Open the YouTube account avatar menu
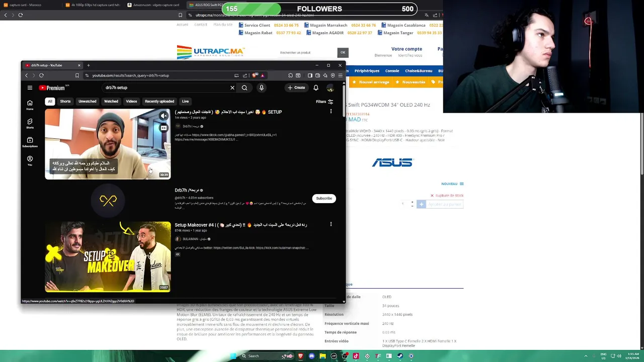 pyautogui.click(x=330, y=88)
